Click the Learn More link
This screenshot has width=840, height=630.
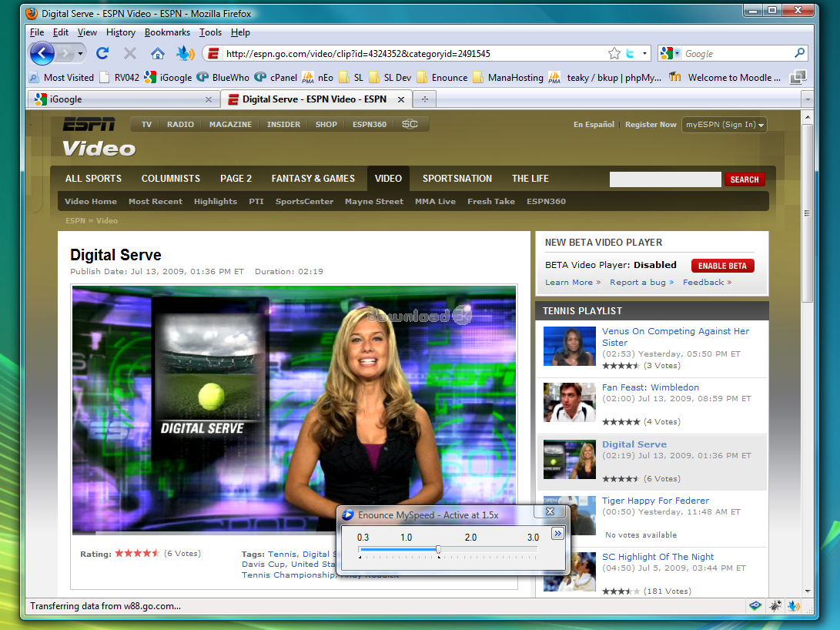coord(573,283)
